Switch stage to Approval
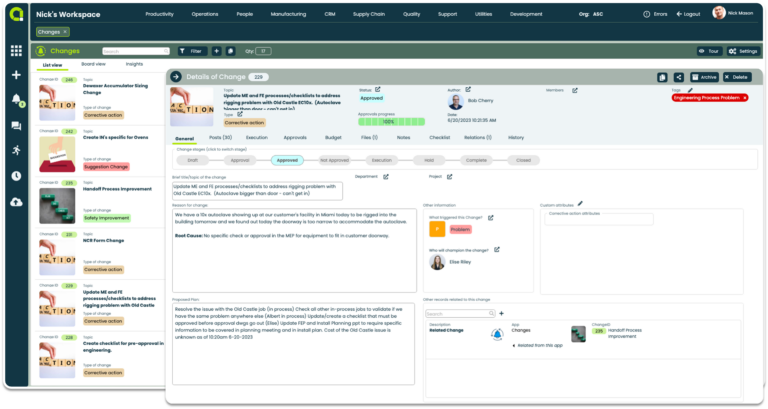 pos(240,160)
